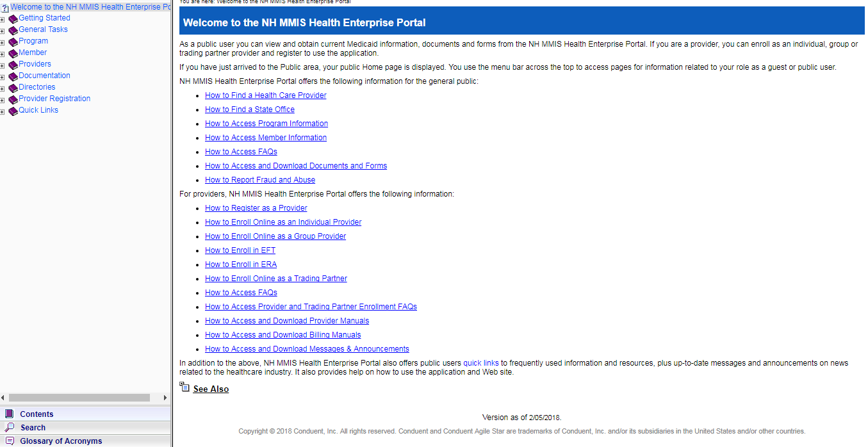The image size is (868, 447).
Task: Click the help page icon beside Welcome topic
Action: [x=5, y=8]
